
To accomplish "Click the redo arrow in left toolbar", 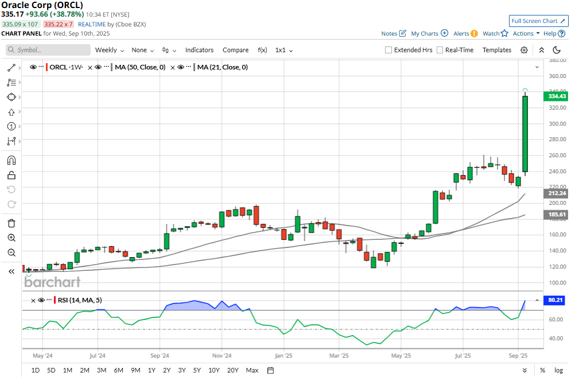I will point(11,204).
